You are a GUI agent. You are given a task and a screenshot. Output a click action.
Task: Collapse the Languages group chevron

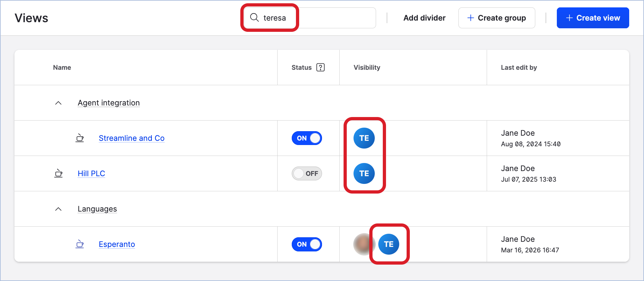click(58, 209)
